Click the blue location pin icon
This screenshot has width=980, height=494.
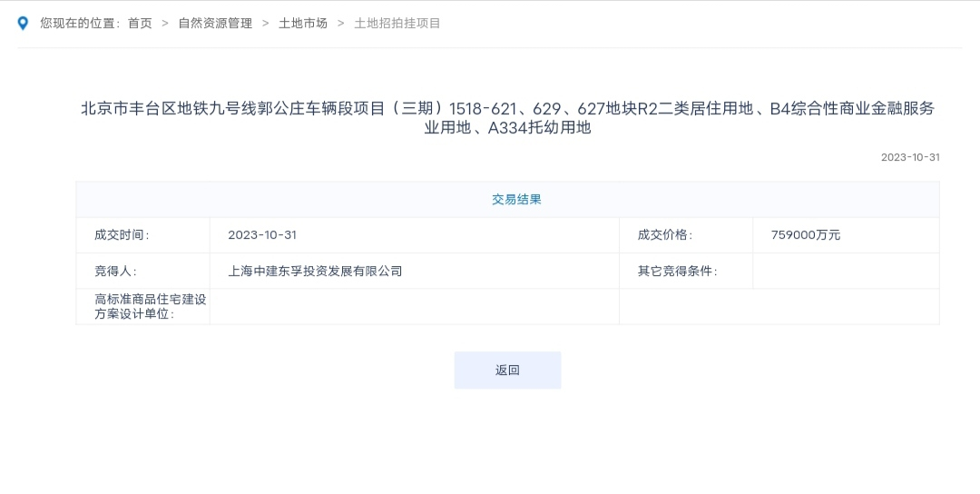[24, 24]
